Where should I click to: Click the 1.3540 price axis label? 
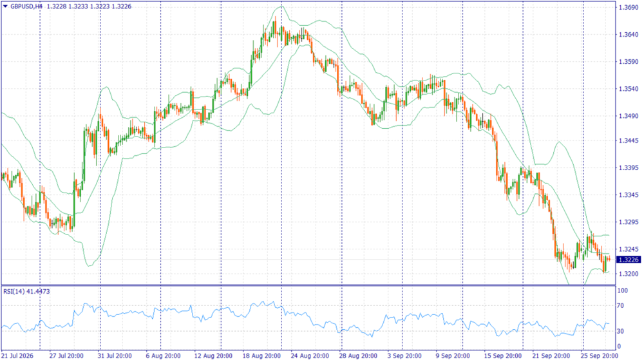[x=629, y=89]
